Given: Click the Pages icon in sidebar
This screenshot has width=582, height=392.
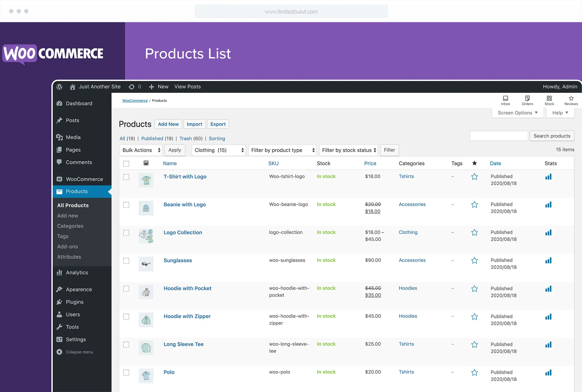Looking at the screenshot, I should click(x=59, y=150).
